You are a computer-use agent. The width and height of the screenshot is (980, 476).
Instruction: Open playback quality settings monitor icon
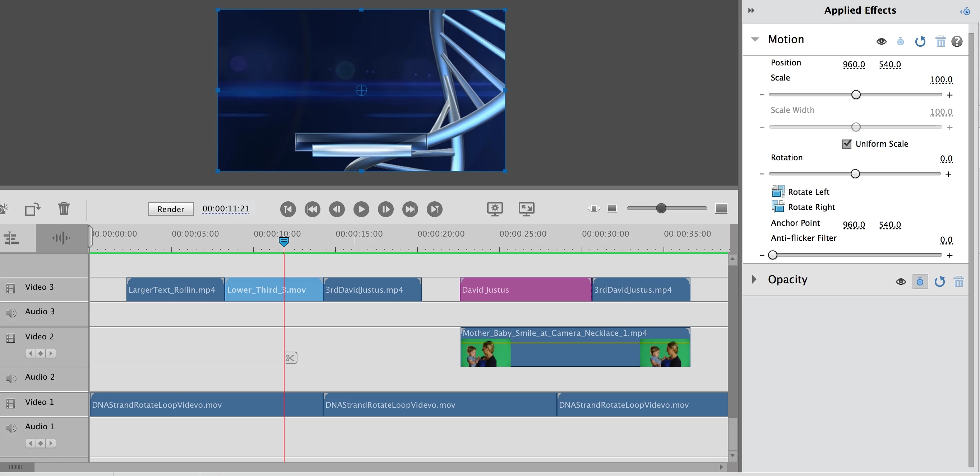[495, 209]
